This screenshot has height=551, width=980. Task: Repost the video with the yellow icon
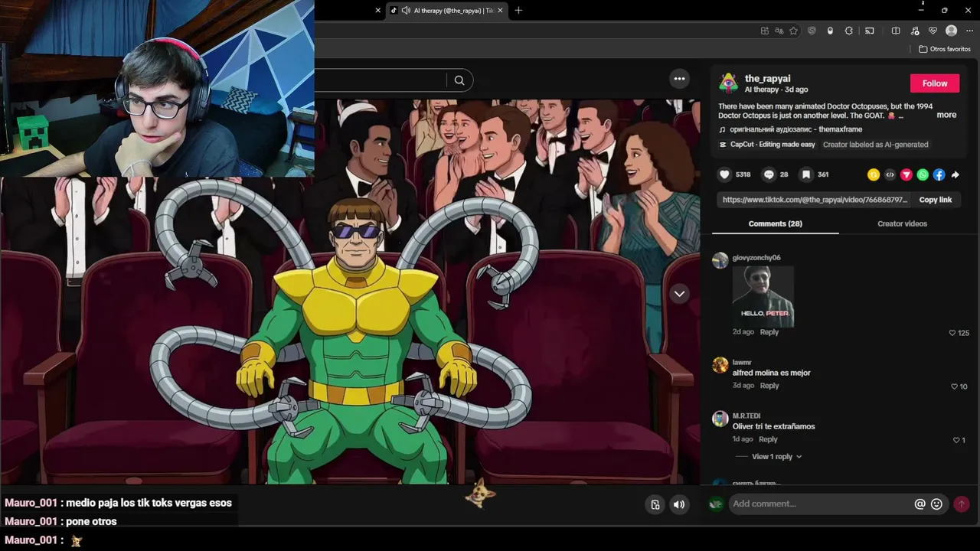[873, 174]
